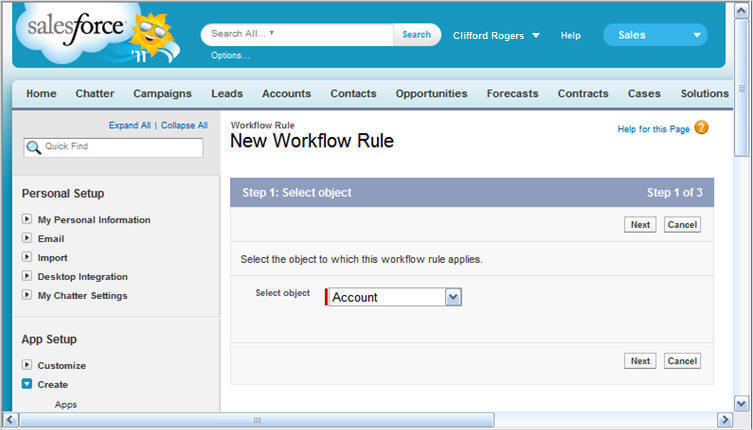Click the Search button
This screenshot has width=753, height=430.
click(x=416, y=35)
